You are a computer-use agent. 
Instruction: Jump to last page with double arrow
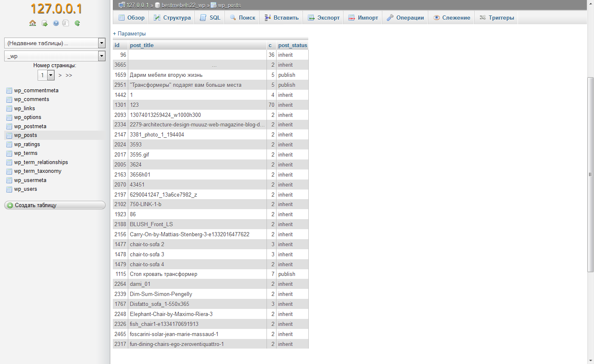tap(69, 75)
